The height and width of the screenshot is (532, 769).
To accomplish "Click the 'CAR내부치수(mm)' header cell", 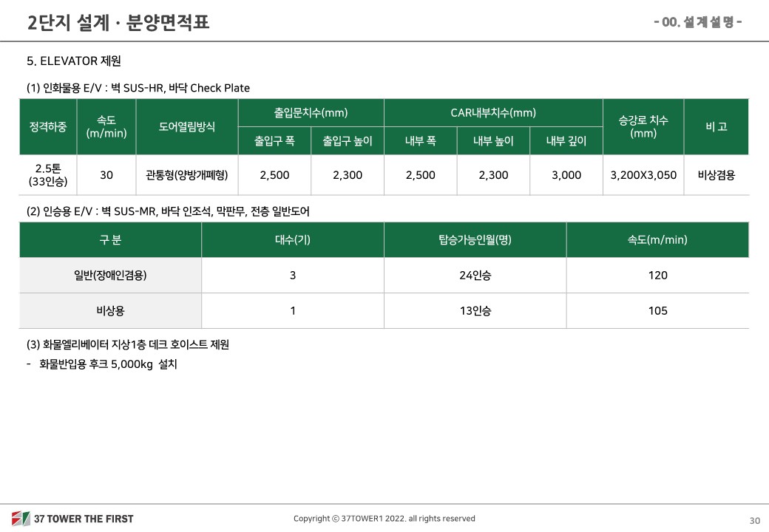I will 493,113.
